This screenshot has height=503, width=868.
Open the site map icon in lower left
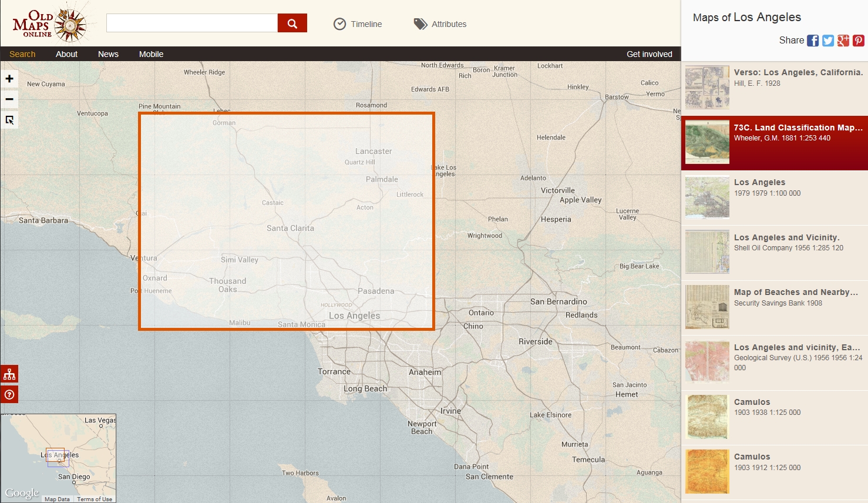coord(9,373)
